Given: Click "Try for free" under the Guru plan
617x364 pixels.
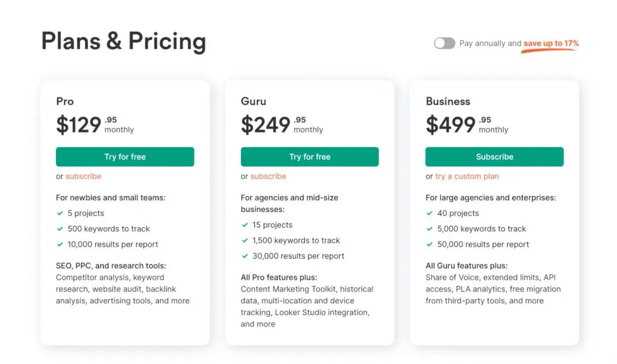Looking at the screenshot, I should click(310, 156).
